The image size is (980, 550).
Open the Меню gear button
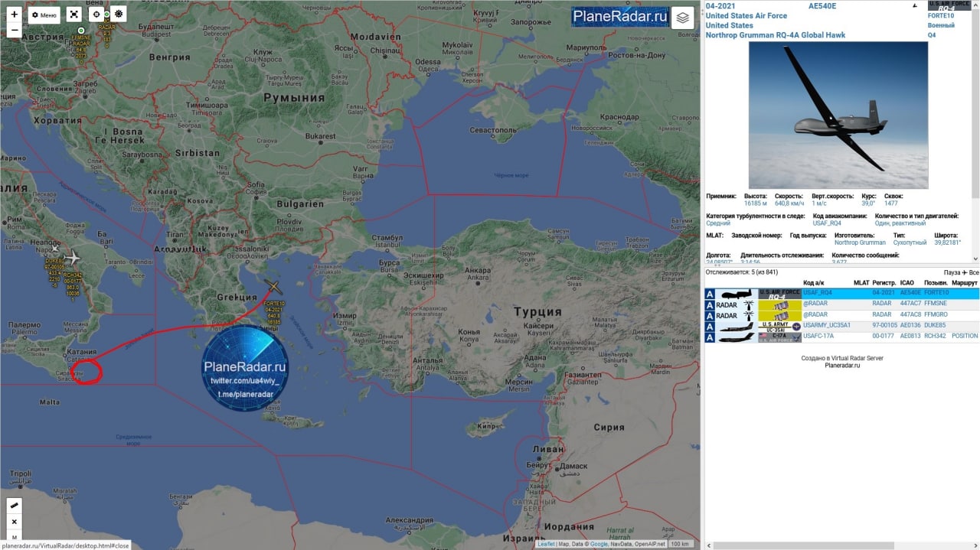(x=44, y=15)
